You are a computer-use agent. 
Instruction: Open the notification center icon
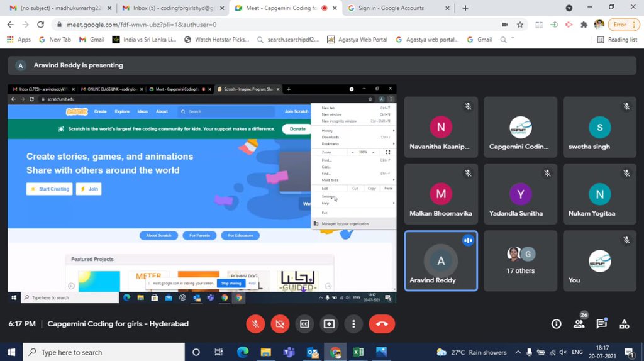629,352
